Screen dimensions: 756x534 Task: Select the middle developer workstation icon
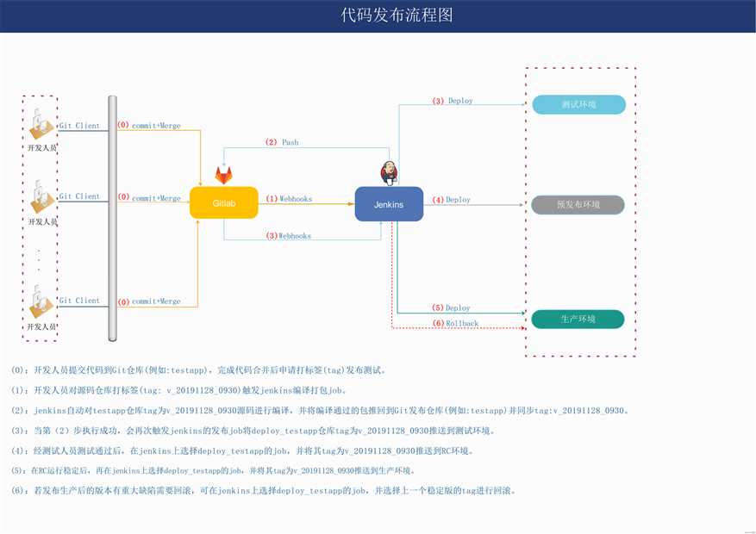42,197
